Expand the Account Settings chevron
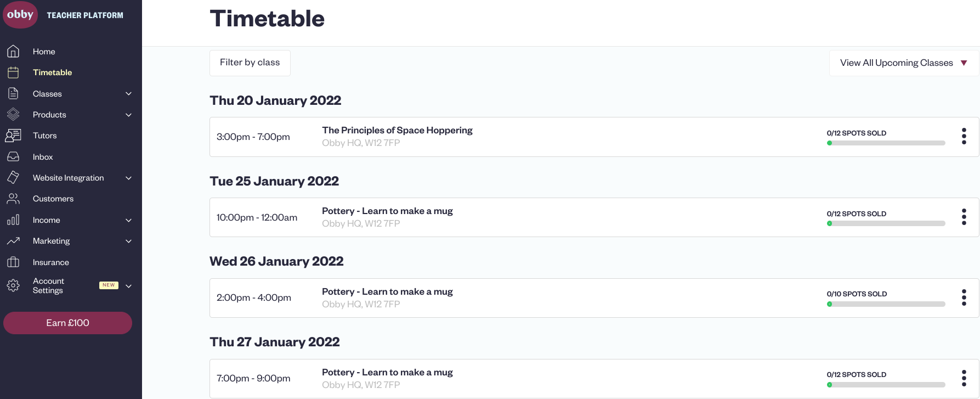 point(128,286)
